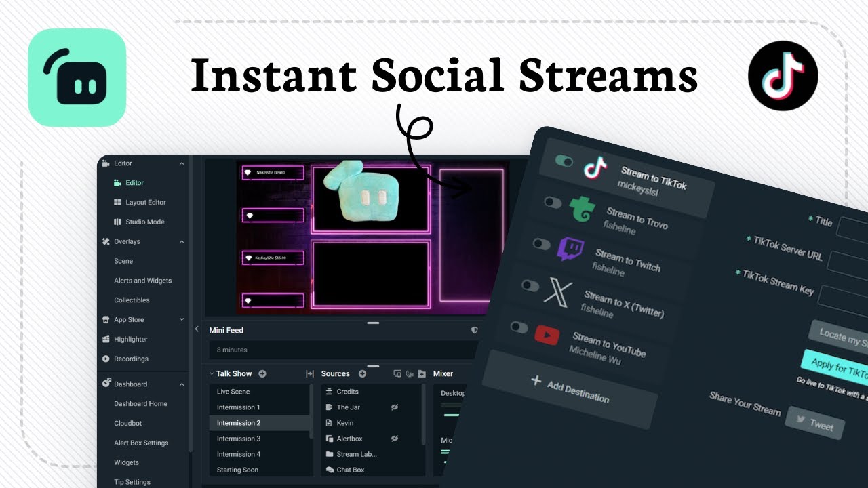Click the Stream Lab folder icon
Screen dimensions: 868x488
coord(330,454)
